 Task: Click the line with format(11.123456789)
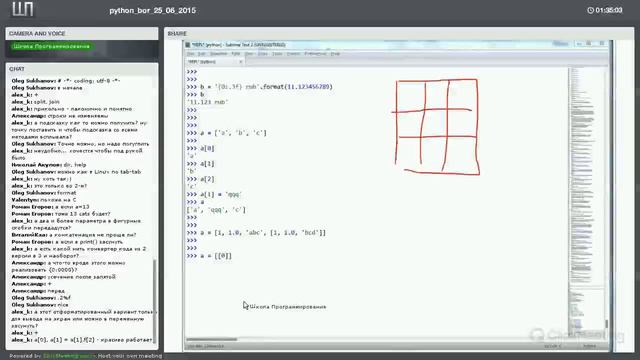[260, 87]
